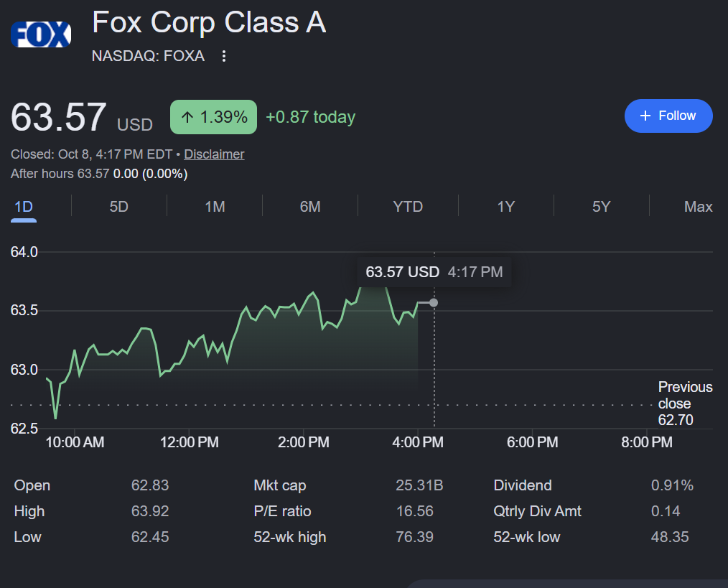Viewport: 728px width, 588px height.
Task: Click the +0.87 today change text
Action: click(311, 117)
